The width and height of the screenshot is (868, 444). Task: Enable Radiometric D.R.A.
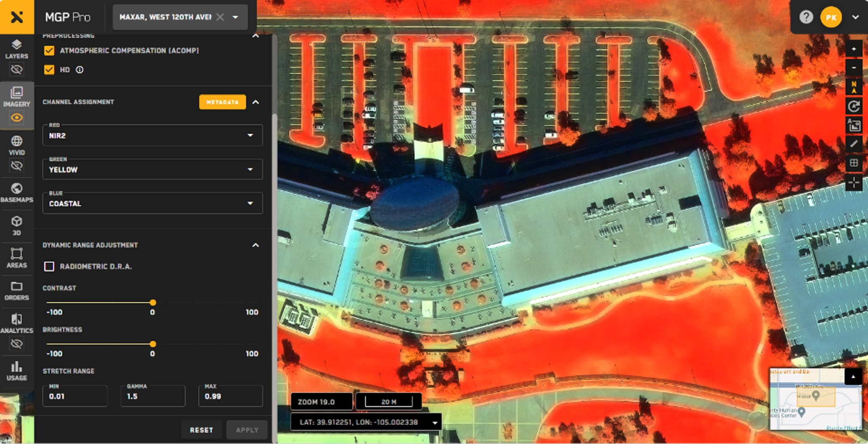(49, 266)
